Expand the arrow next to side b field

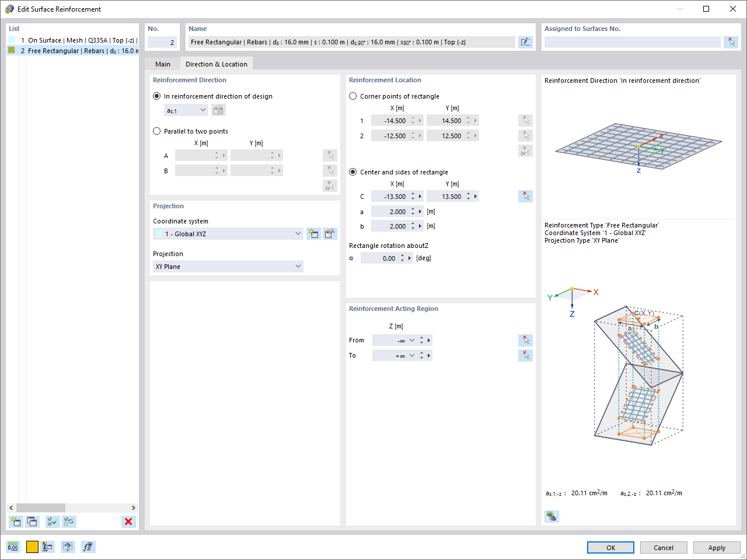pos(420,226)
